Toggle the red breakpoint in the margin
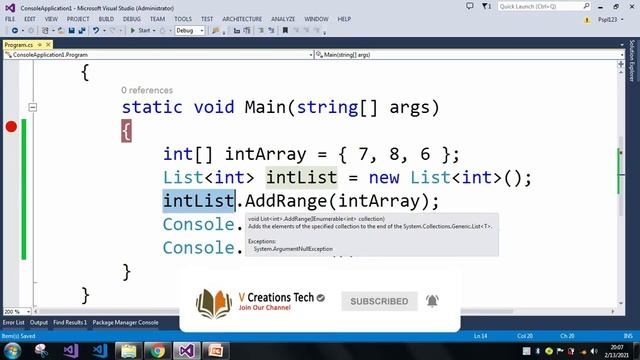 click(11, 127)
